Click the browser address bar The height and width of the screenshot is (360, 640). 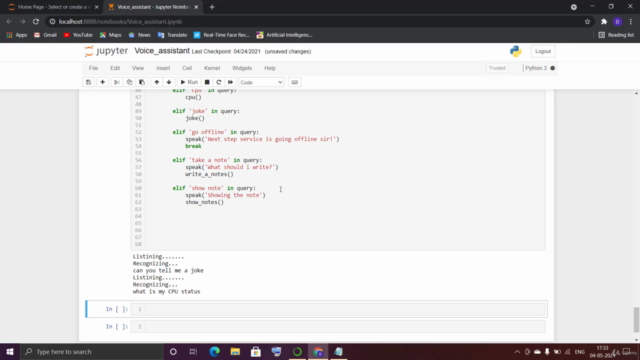coord(314,22)
